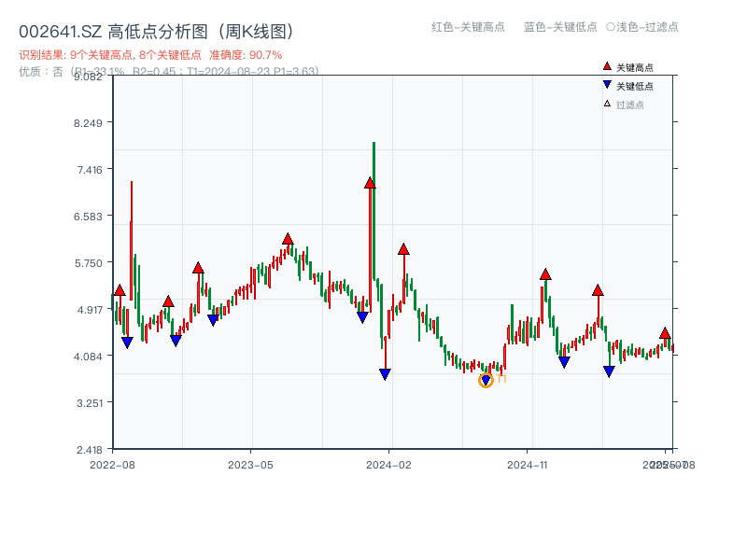Select the highest red triangle above the 7.4 spike

click(x=369, y=184)
